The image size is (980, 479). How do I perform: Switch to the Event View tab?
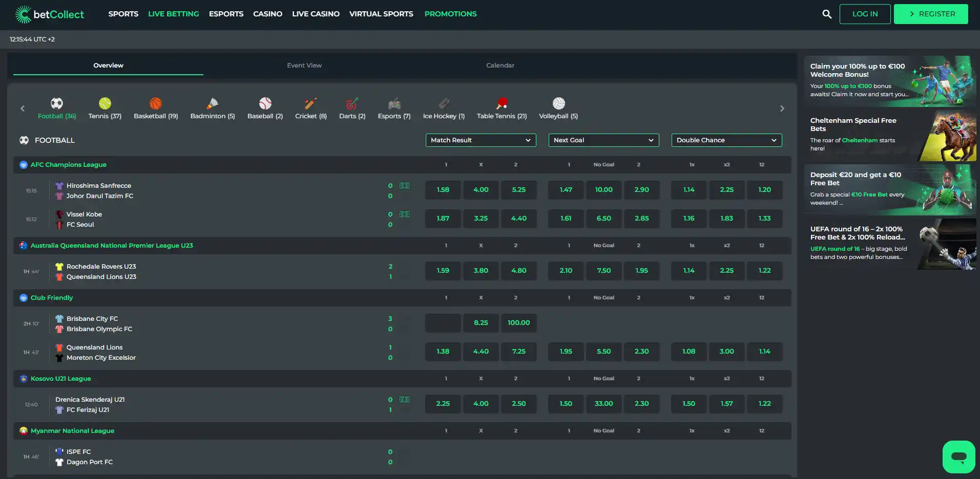click(x=304, y=66)
